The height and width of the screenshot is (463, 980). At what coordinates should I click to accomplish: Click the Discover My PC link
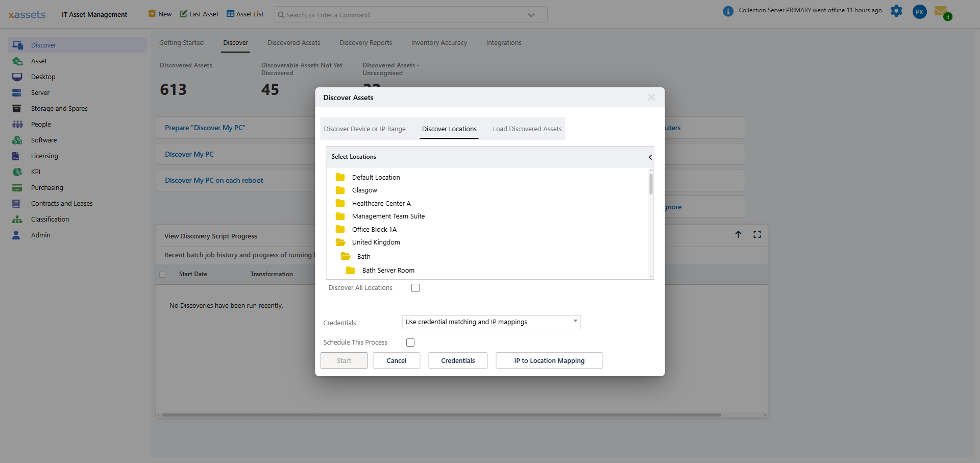189,154
